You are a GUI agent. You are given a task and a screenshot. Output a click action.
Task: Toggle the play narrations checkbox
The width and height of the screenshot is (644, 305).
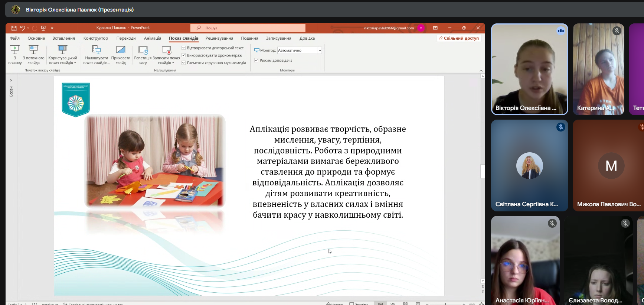183,48
